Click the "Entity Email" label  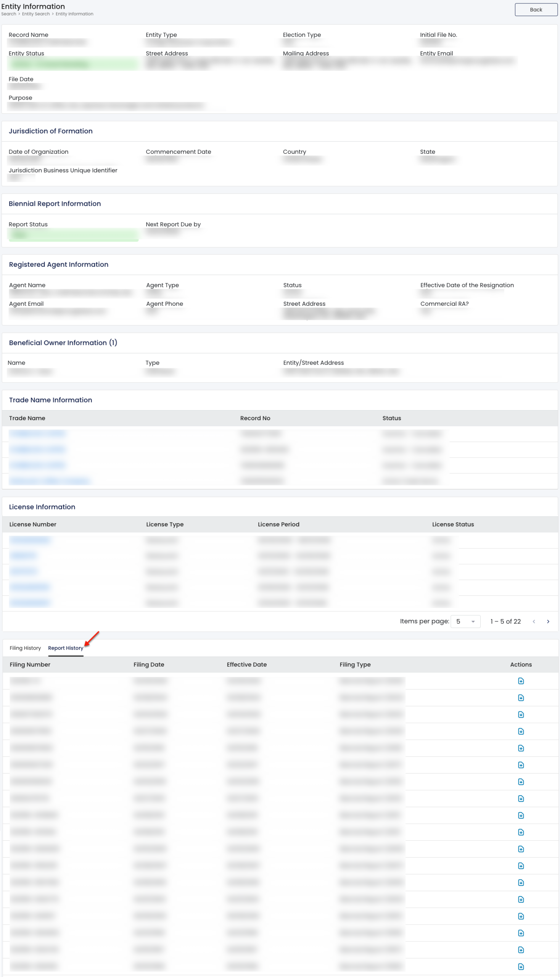point(436,53)
